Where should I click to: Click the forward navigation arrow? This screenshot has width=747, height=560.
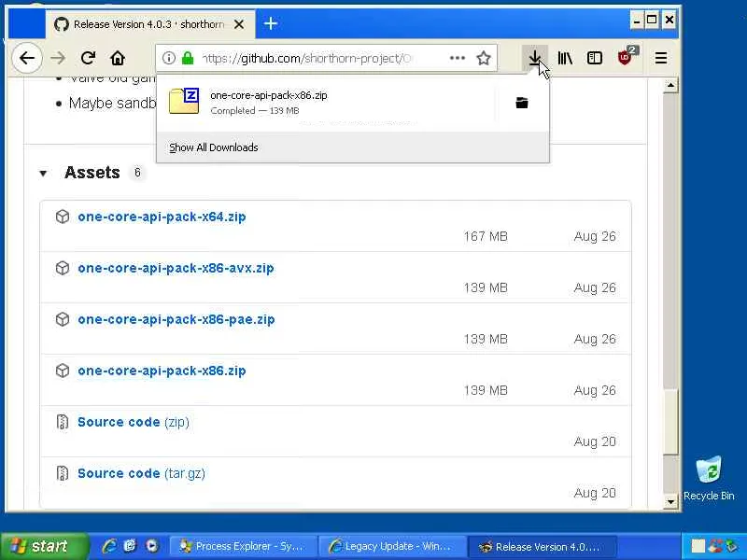pyautogui.click(x=58, y=58)
